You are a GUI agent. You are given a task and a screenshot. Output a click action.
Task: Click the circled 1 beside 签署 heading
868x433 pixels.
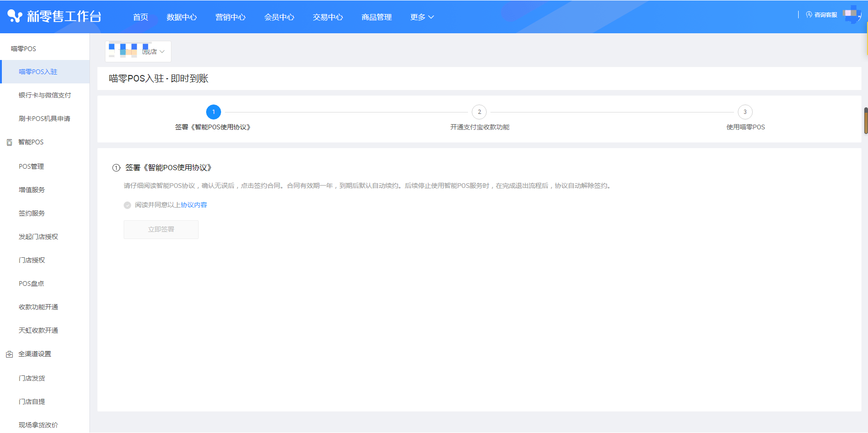[x=116, y=168]
